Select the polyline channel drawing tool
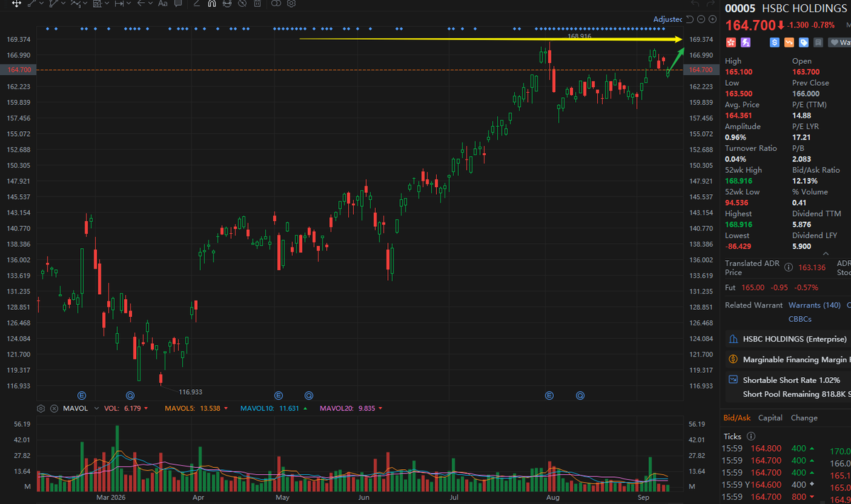The image size is (851, 504). pyautogui.click(x=54, y=4)
